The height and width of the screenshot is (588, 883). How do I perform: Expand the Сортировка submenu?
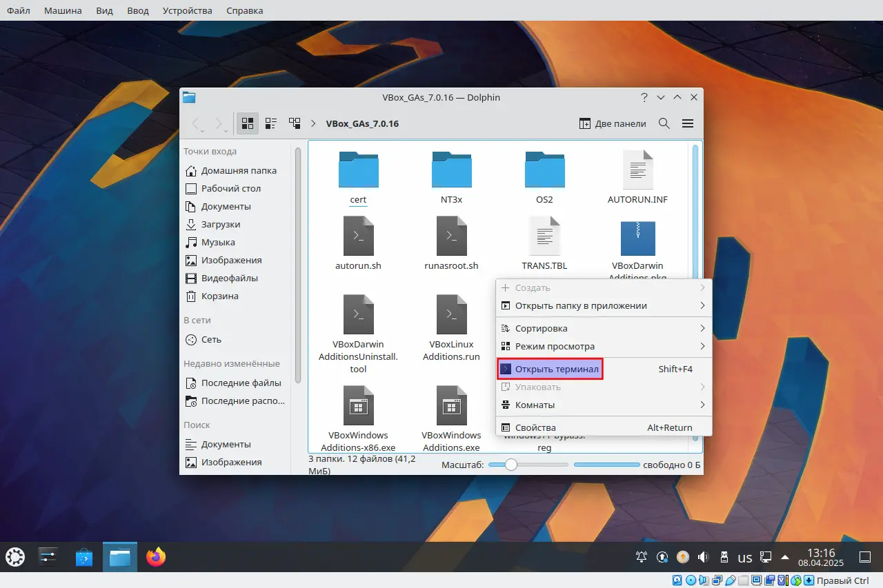pyautogui.click(x=604, y=328)
